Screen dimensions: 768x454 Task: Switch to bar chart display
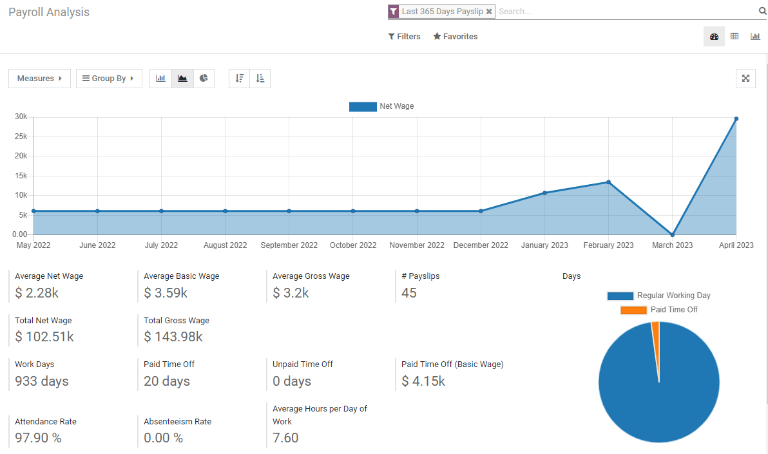[x=160, y=78]
